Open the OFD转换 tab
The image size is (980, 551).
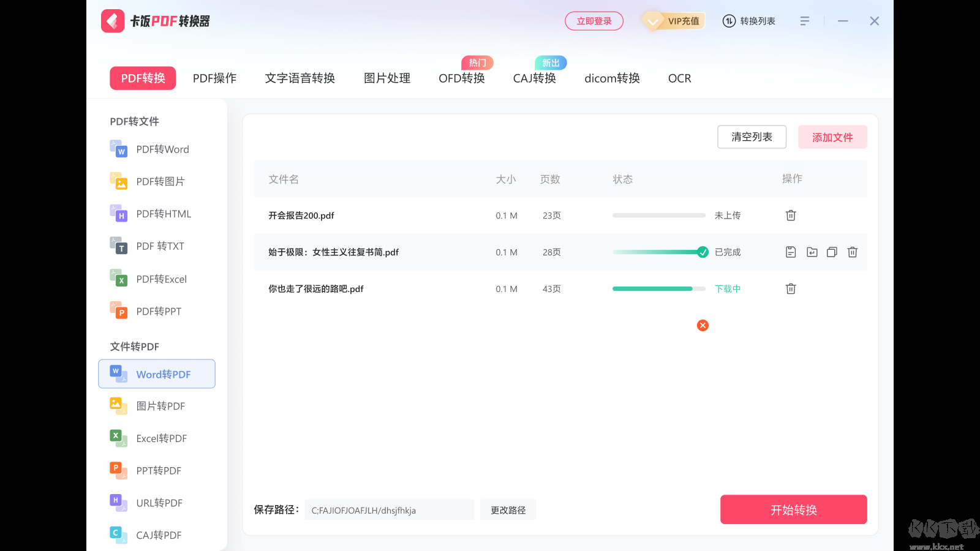pos(461,78)
